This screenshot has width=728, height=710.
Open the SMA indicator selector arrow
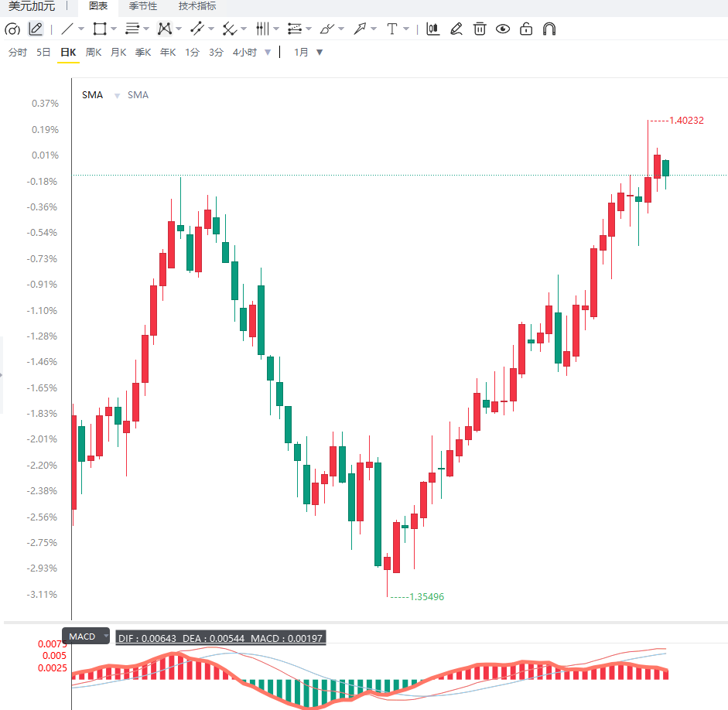pos(117,96)
